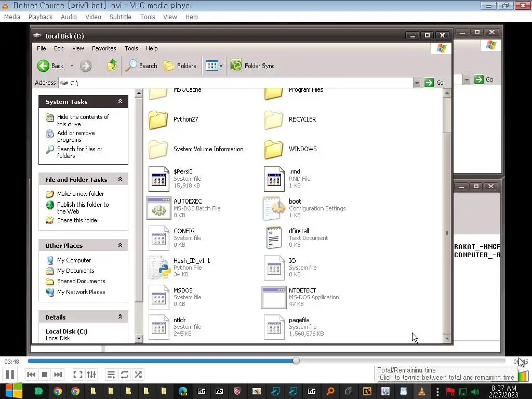Select the WINDOWS folder icon

273,149
